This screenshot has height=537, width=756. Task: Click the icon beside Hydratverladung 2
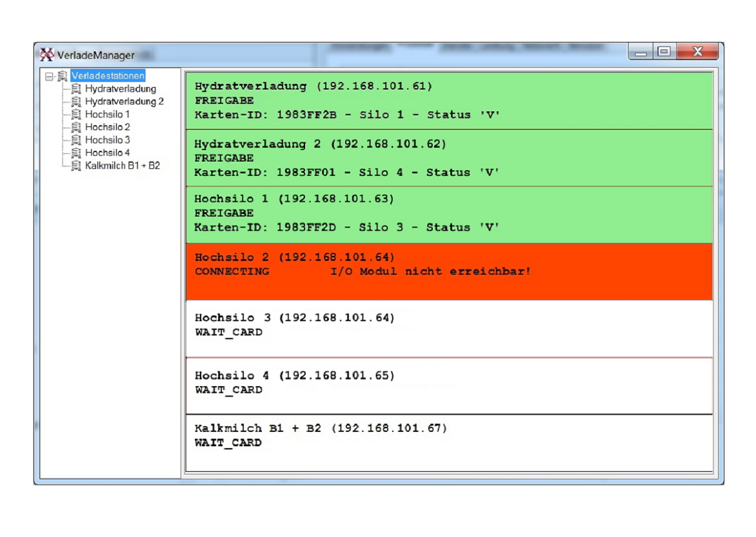click(x=76, y=102)
